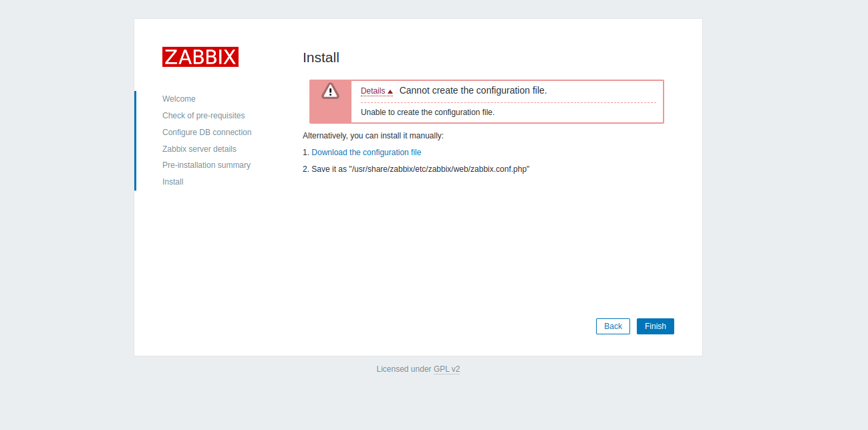The width and height of the screenshot is (868, 430).
Task: Go to the Check of pre-requisites step
Action: [203, 116]
